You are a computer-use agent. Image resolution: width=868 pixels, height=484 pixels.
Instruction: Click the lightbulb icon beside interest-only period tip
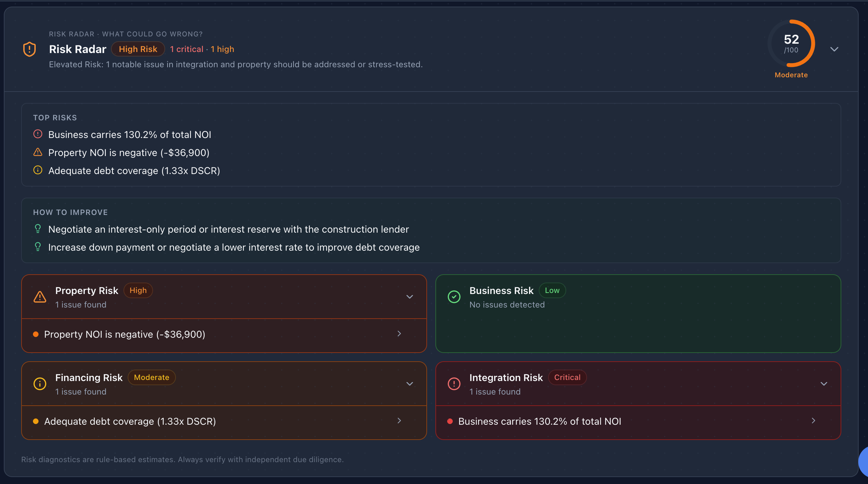click(x=37, y=228)
